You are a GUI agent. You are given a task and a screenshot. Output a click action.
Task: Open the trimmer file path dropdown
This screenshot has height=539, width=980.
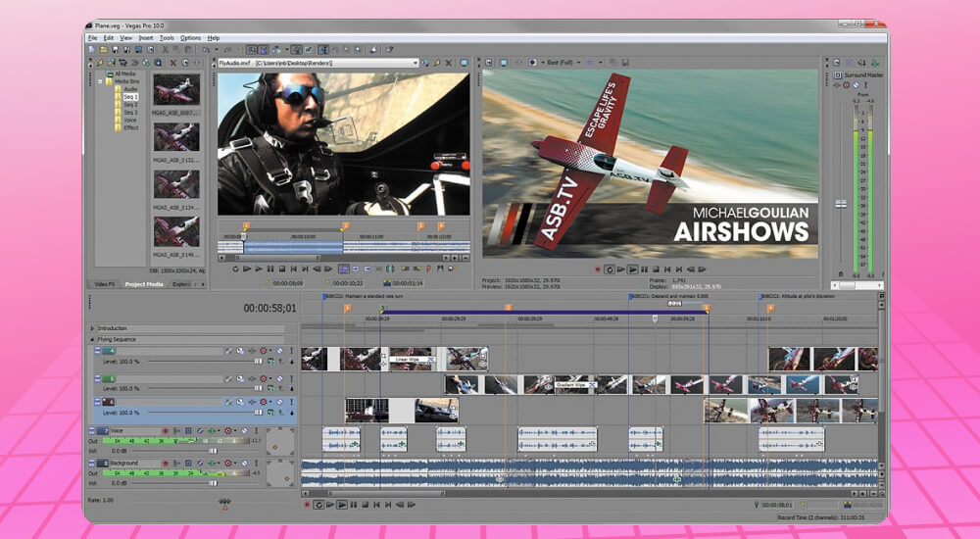416,63
